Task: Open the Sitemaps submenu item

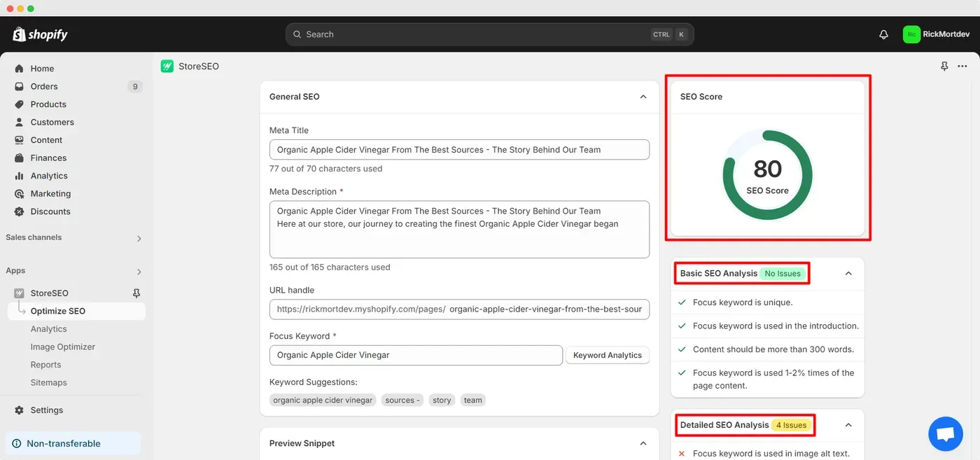Action: (x=48, y=382)
